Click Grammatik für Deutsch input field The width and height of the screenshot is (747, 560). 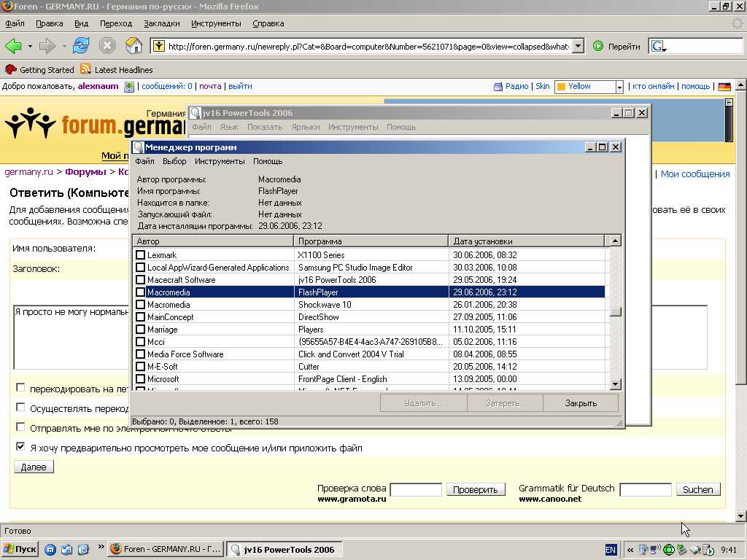tap(646, 489)
